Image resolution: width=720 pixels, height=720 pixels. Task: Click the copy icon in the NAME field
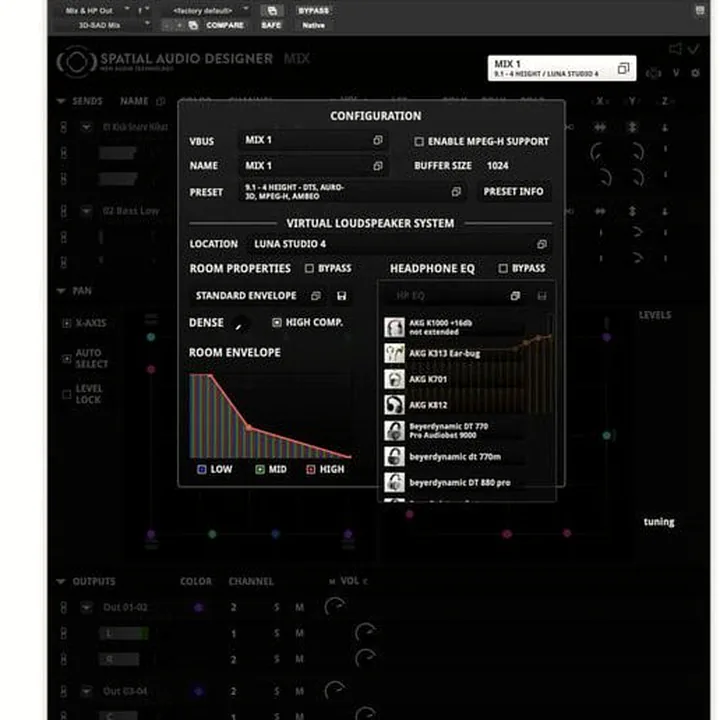click(377, 166)
